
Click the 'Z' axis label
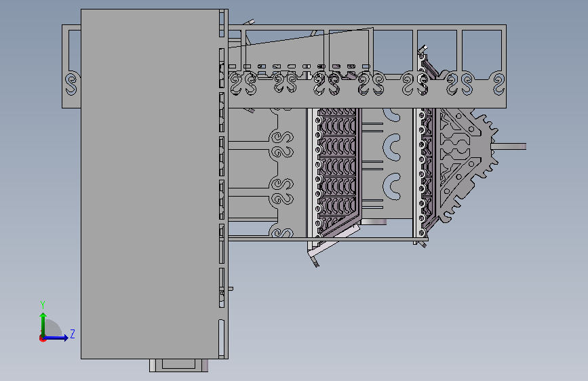73,334
